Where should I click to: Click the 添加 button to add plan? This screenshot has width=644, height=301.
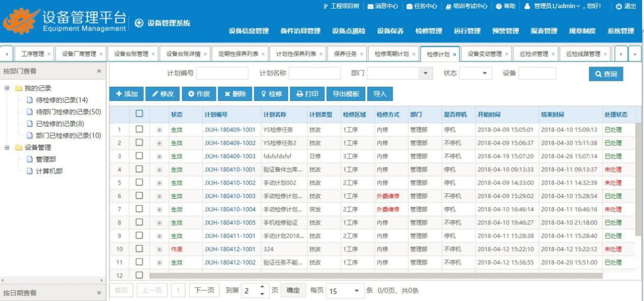click(127, 94)
